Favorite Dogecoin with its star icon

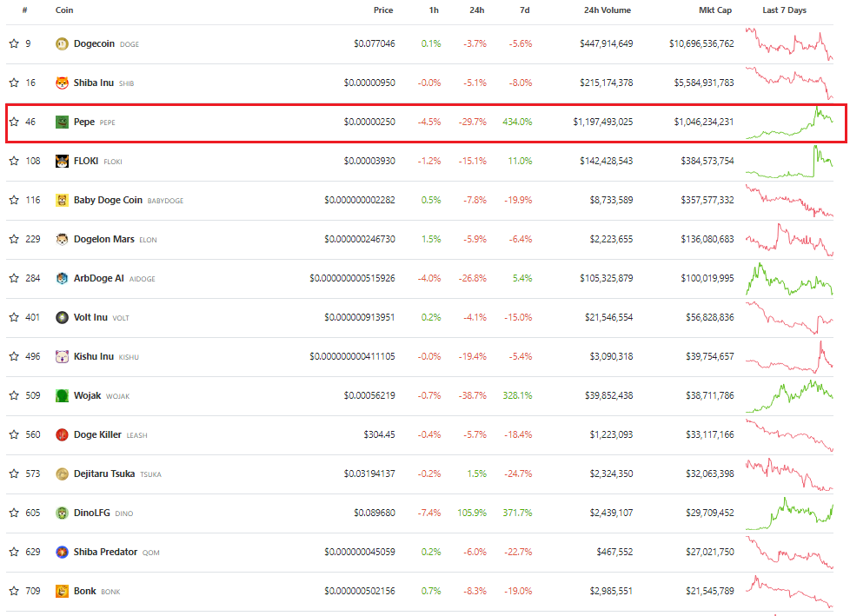(x=14, y=44)
